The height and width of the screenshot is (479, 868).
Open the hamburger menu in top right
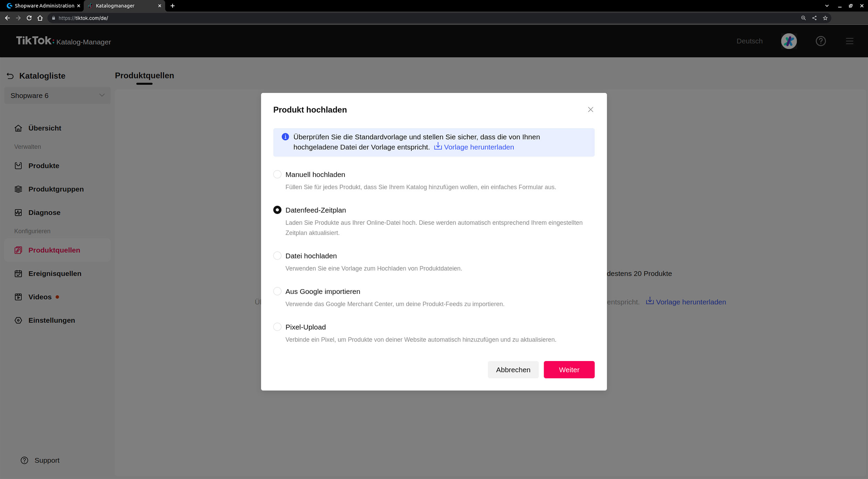(849, 41)
